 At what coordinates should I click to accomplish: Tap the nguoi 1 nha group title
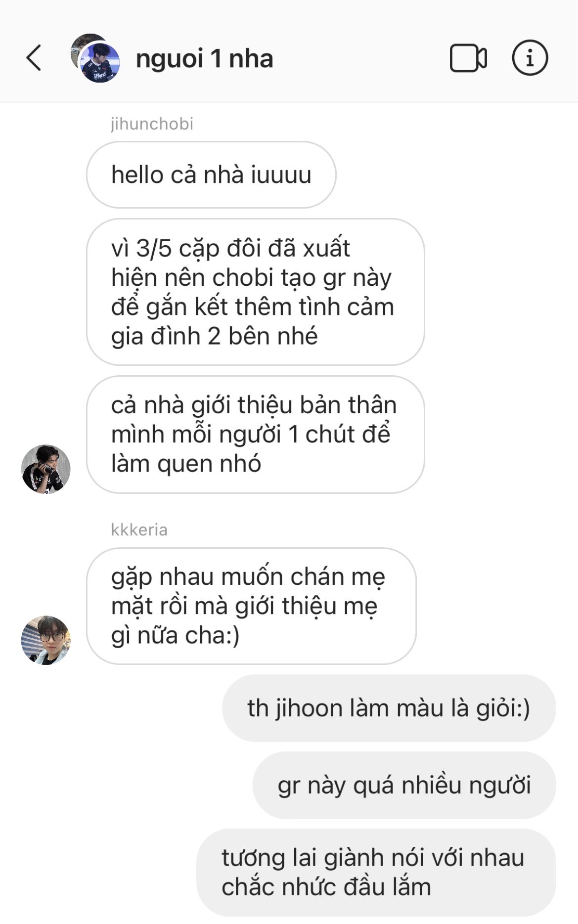[x=204, y=58]
